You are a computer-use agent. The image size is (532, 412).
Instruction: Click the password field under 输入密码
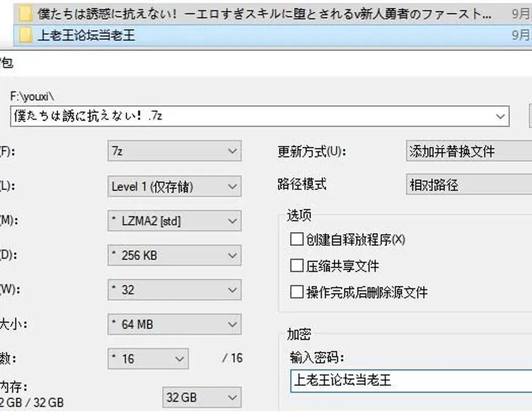pyautogui.click(x=411, y=381)
